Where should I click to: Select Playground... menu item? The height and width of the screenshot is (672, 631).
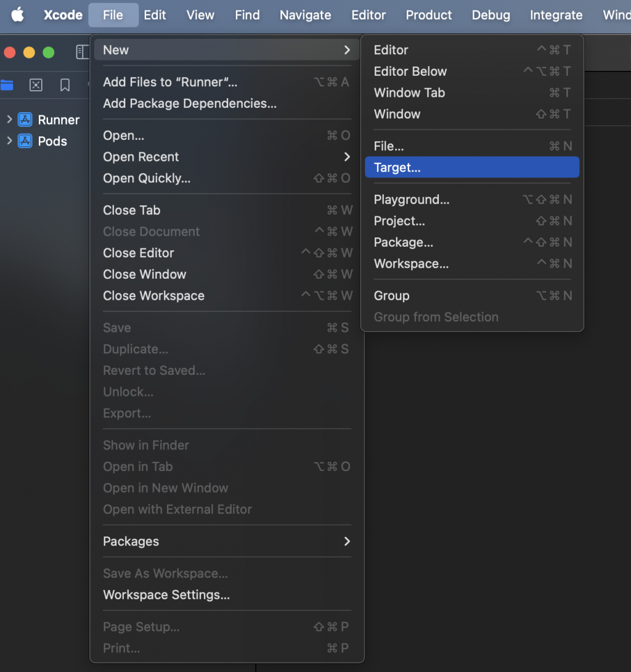(472, 199)
